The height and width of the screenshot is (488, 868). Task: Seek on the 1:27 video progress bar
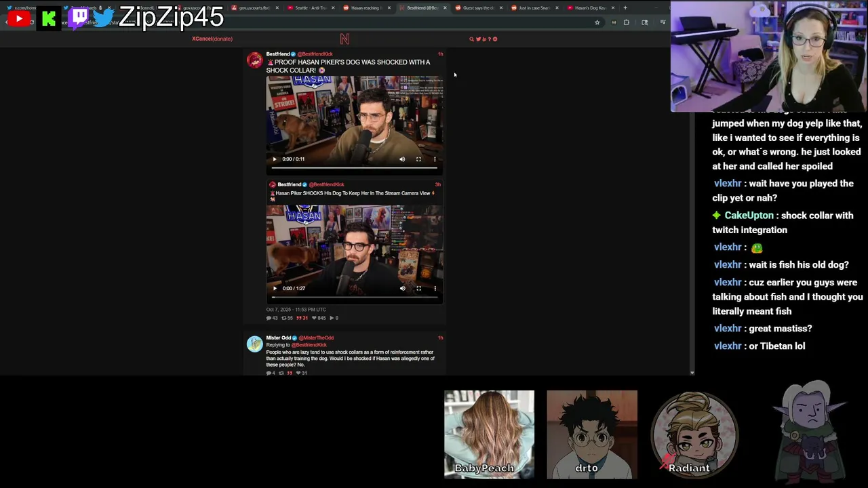pos(355,297)
